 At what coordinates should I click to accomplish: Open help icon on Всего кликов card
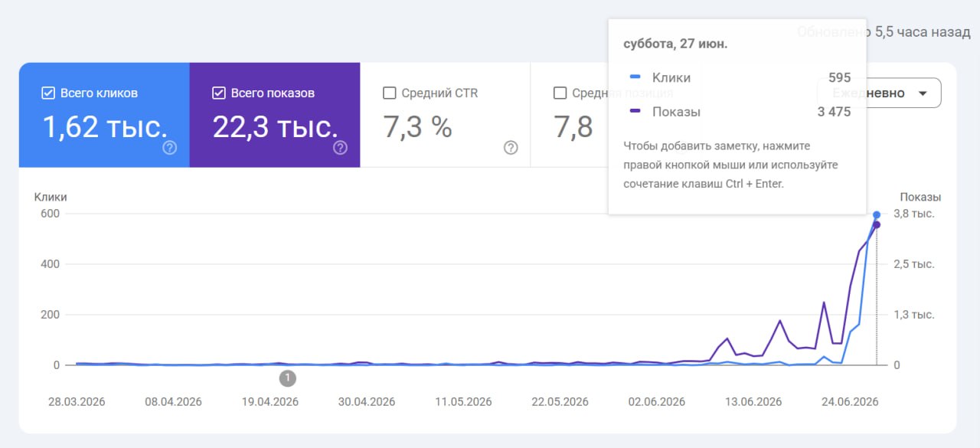[170, 148]
